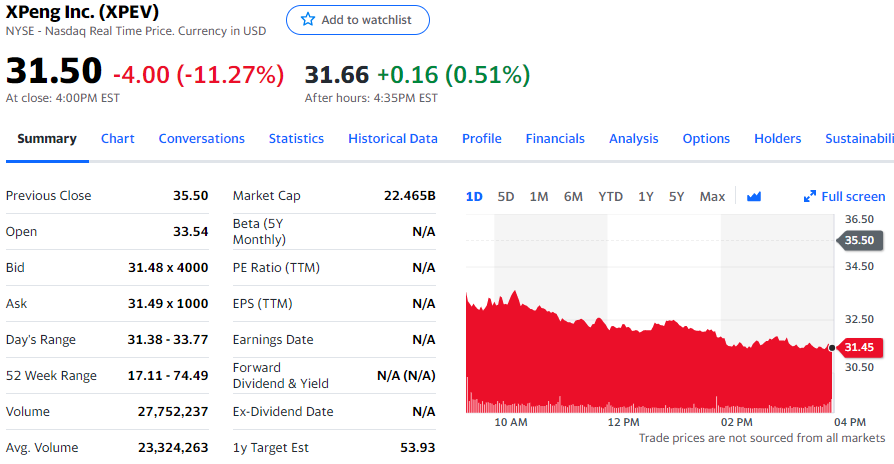Image resolution: width=894 pixels, height=464 pixels.
Task: Show the 1Y chart range
Action: tap(645, 197)
